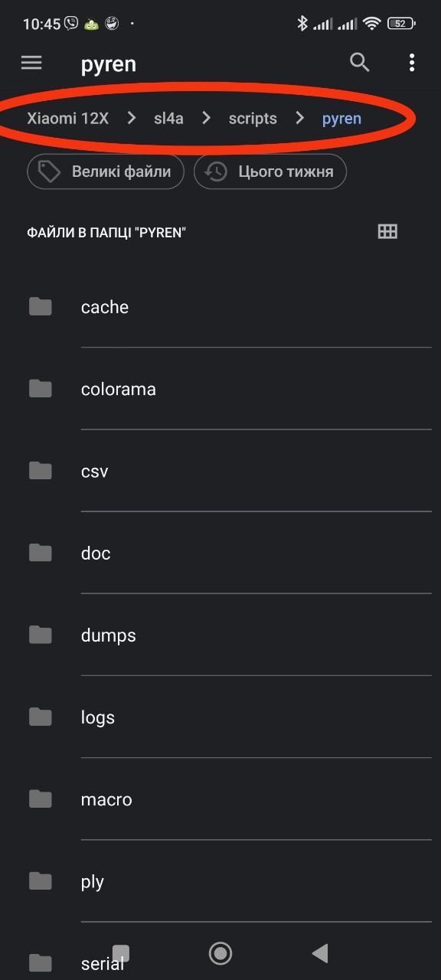Open the ply folder

(x=220, y=881)
